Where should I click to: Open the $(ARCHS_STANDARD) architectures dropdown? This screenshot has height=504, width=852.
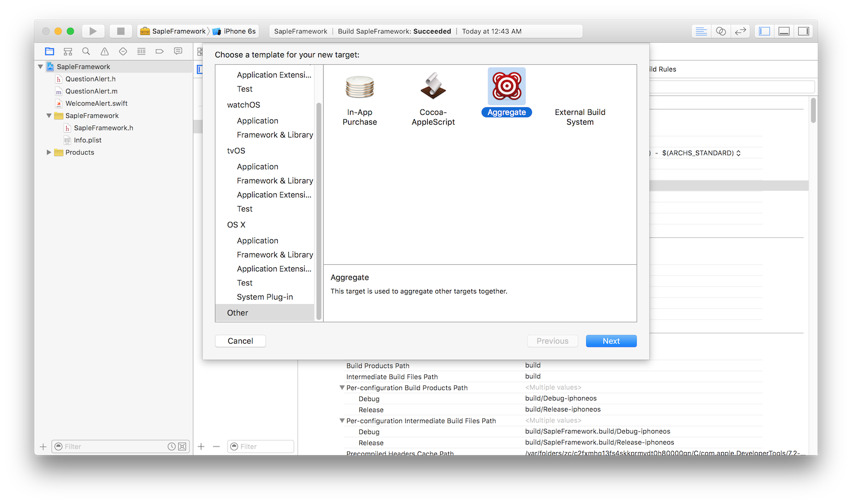click(x=701, y=153)
